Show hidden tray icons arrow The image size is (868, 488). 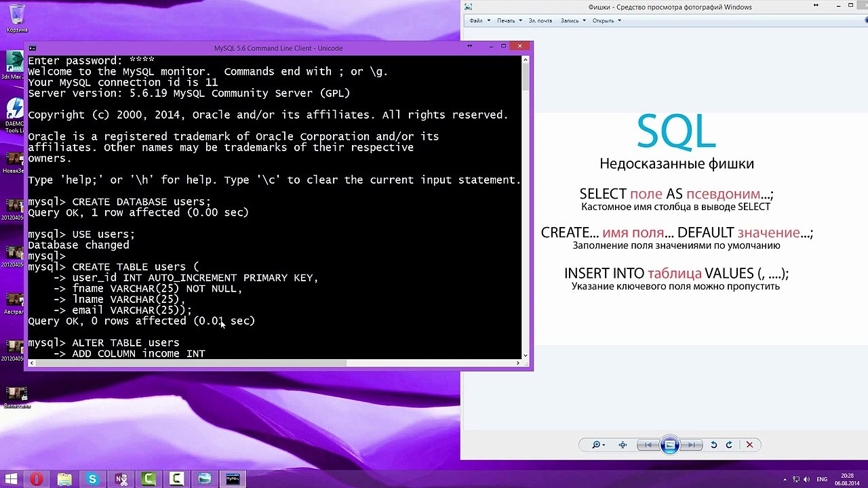pos(785,479)
